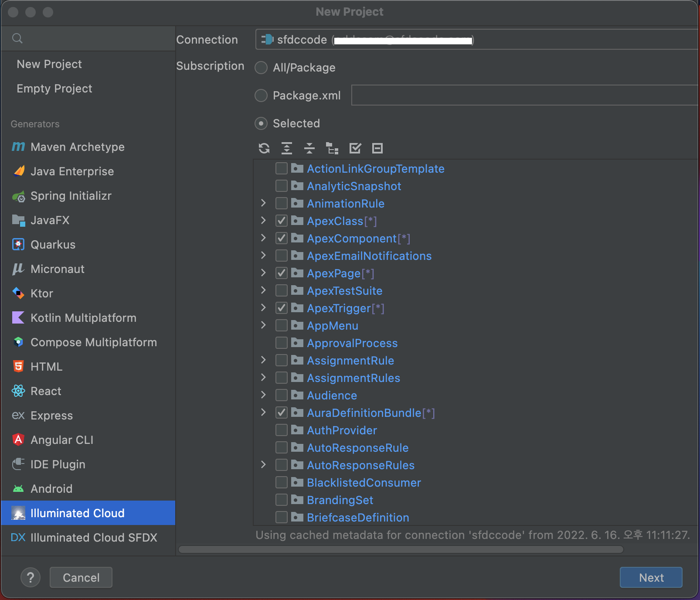Click the IDE Plugin plug icon
This screenshot has height=600, width=700.
point(18,464)
